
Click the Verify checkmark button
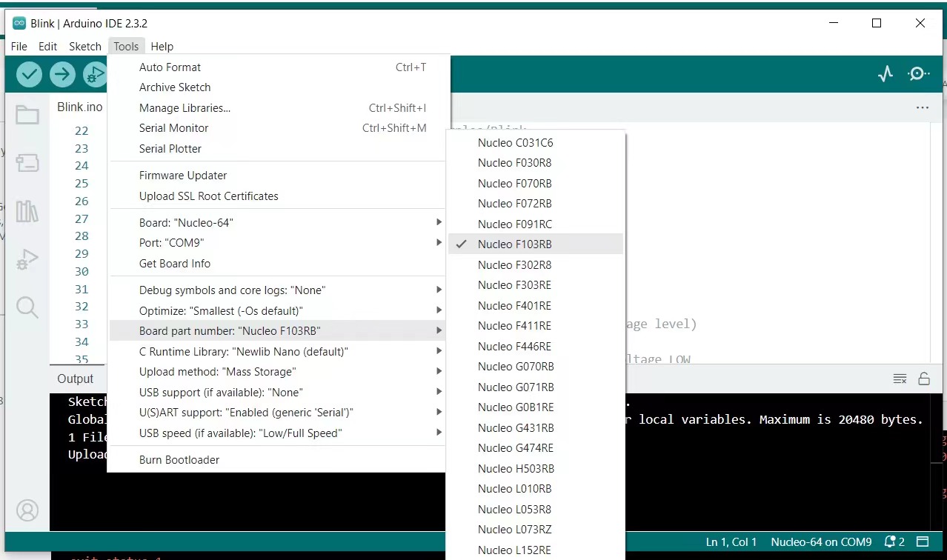click(29, 74)
